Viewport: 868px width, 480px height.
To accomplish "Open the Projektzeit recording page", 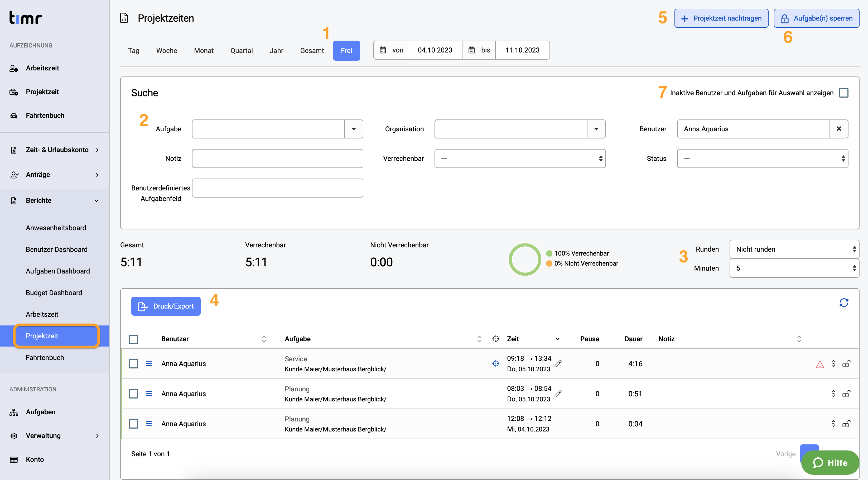I will point(42,92).
